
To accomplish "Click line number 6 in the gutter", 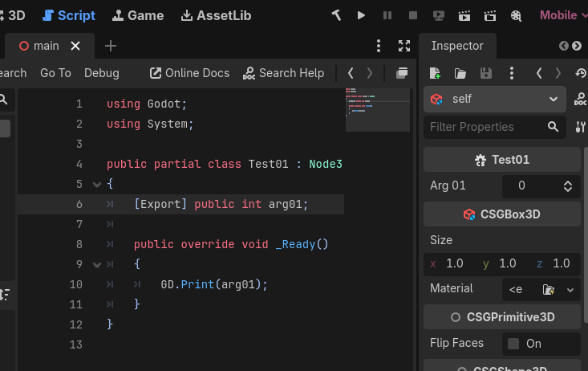I will 79,204.
